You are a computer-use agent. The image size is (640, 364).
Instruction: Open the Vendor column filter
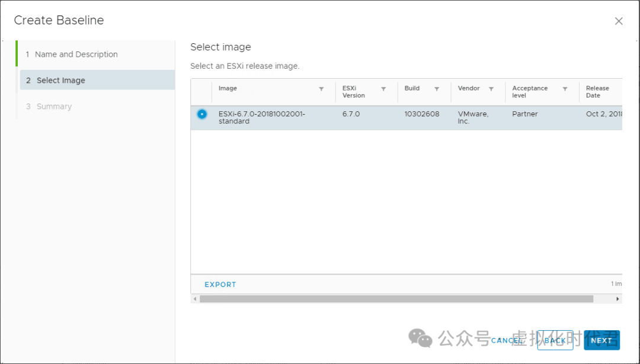491,89
